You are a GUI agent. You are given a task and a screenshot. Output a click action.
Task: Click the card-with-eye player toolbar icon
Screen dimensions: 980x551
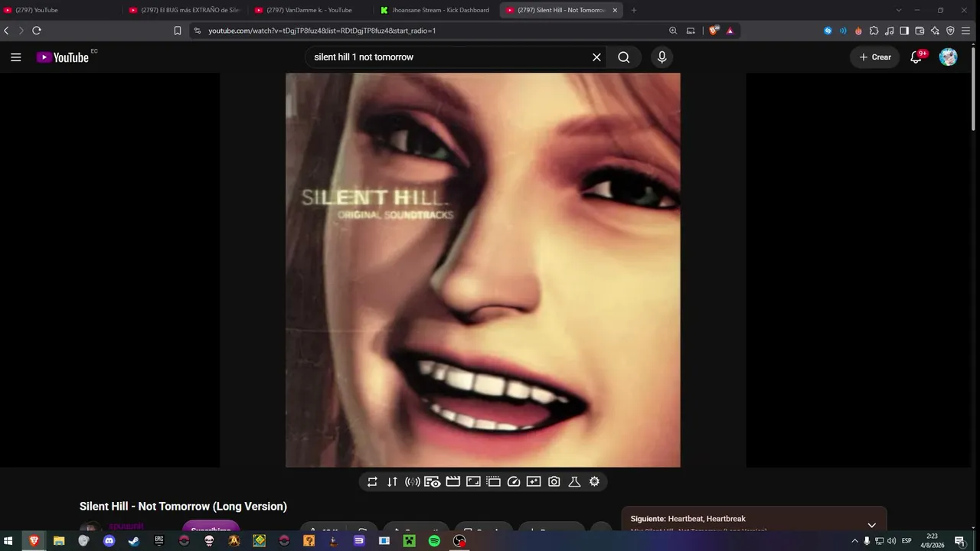[433, 481]
